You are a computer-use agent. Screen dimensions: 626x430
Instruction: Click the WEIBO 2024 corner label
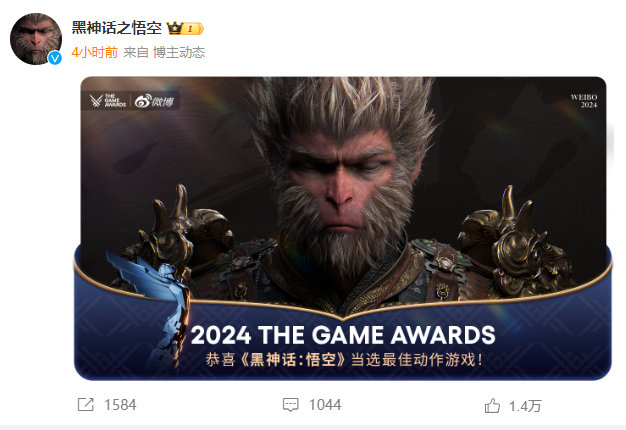584,101
